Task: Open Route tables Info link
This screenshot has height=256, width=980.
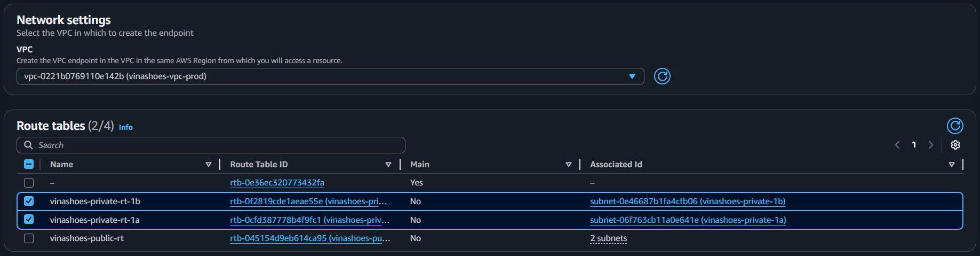Action: click(126, 127)
